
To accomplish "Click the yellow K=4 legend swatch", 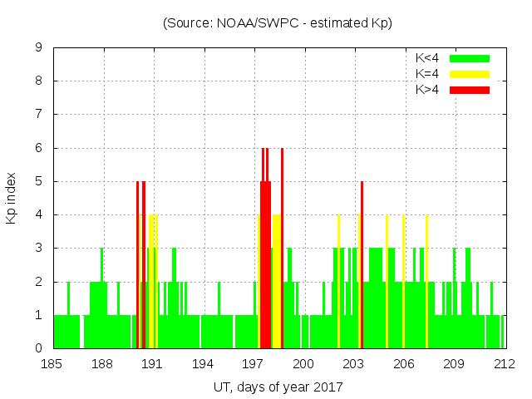I will tap(470, 74).
